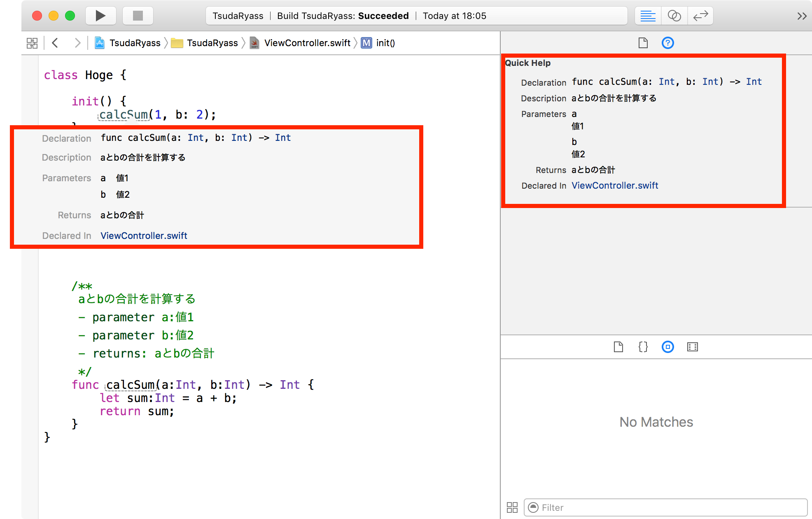Toggle the Object library selection
The width and height of the screenshot is (812, 519).
click(667, 347)
